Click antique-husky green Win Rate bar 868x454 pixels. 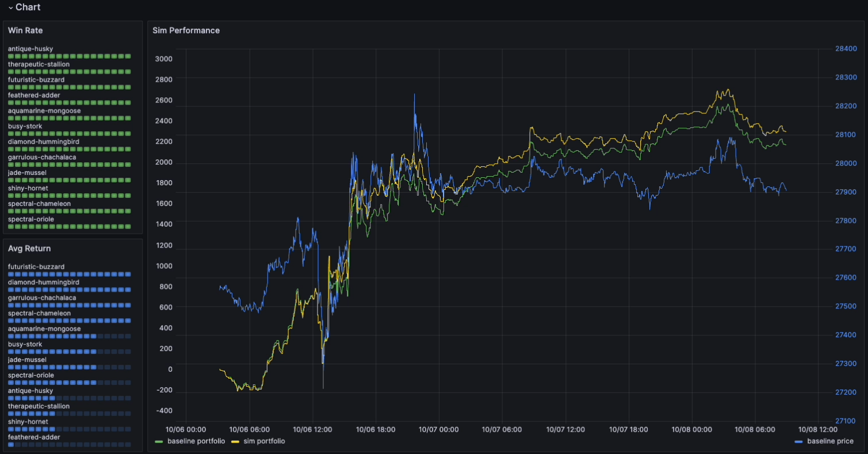pos(70,56)
